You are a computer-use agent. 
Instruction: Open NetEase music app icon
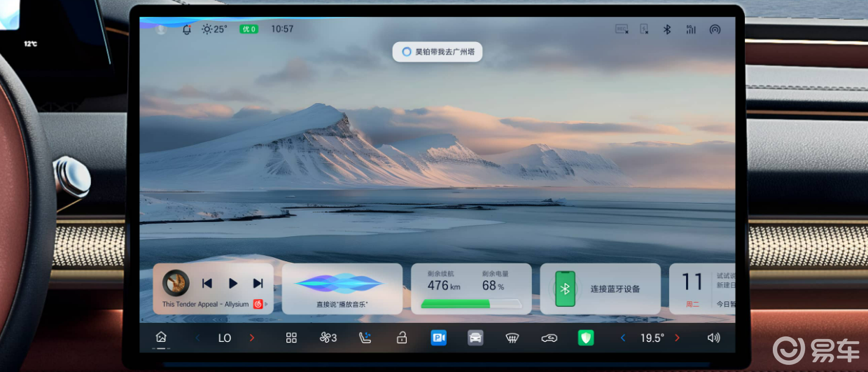pyautogui.click(x=258, y=304)
